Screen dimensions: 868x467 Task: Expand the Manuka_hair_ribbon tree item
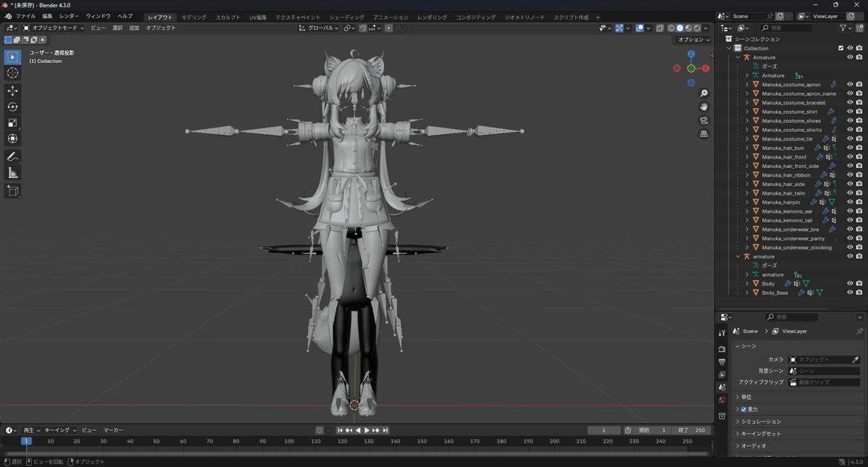(x=746, y=174)
